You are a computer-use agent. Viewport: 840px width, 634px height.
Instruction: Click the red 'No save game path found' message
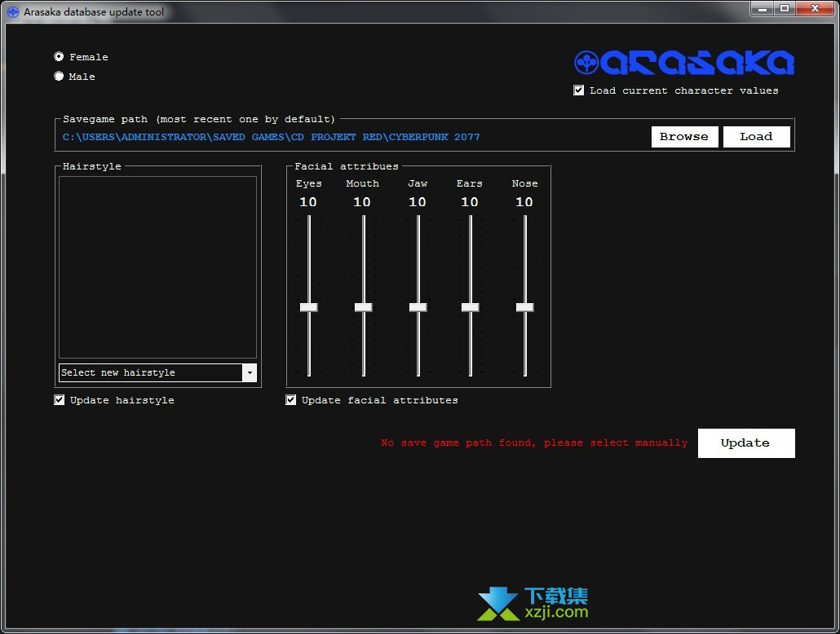534,442
